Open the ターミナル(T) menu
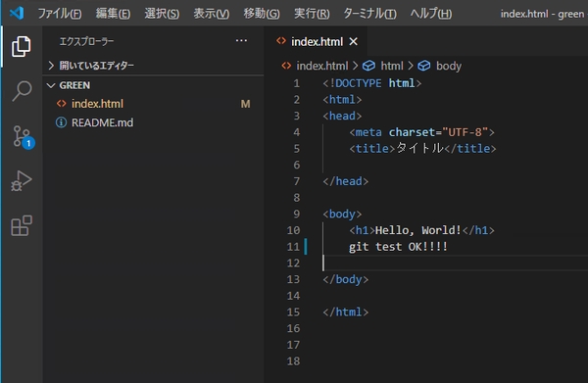The width and height of the screenshot is (588, 383). pyautogui.click(x=369, y=14)
